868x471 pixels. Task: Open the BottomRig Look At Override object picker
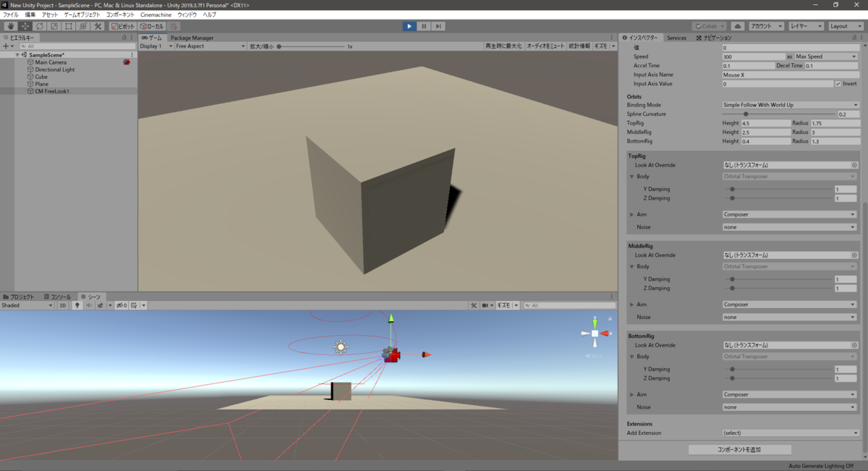pos(854,345)
